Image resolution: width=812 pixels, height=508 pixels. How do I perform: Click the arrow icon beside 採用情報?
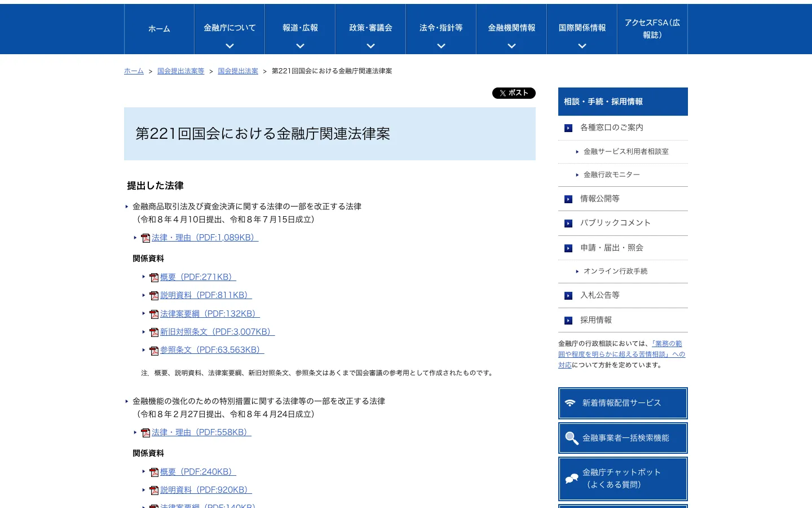[568, 321]
